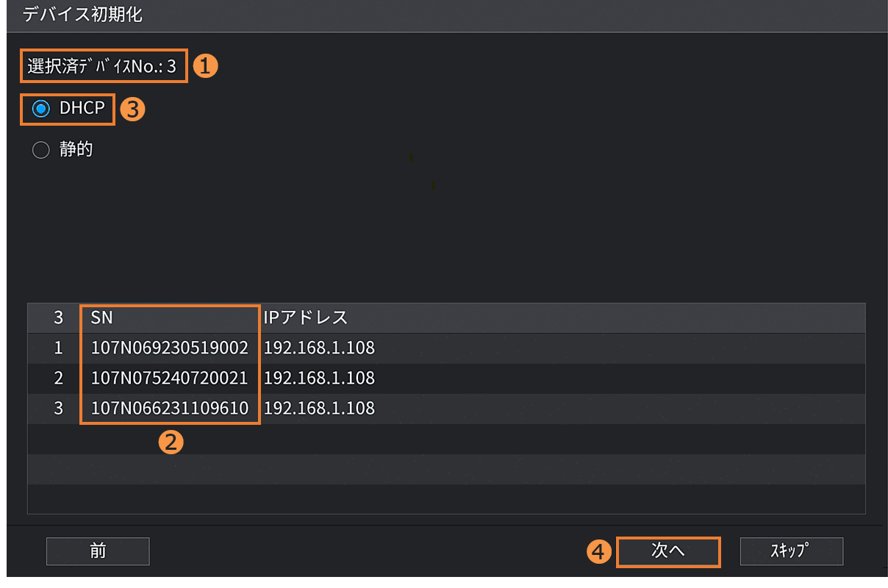Click the IPアドレス column header

tap(306, 318)
